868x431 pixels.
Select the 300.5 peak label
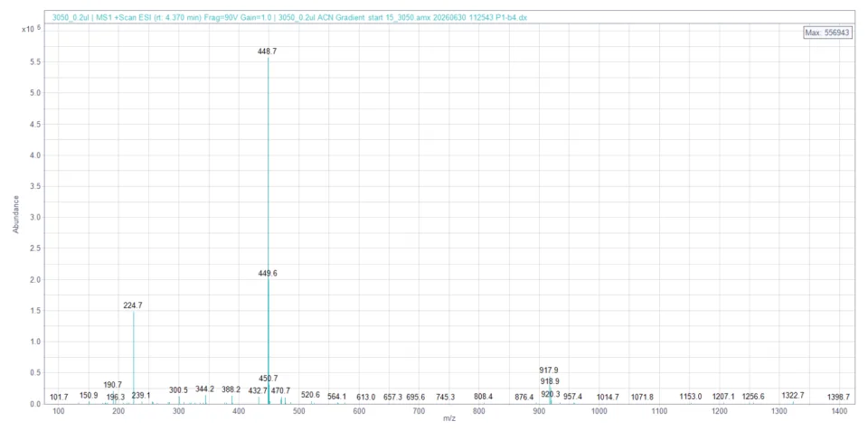178,390
